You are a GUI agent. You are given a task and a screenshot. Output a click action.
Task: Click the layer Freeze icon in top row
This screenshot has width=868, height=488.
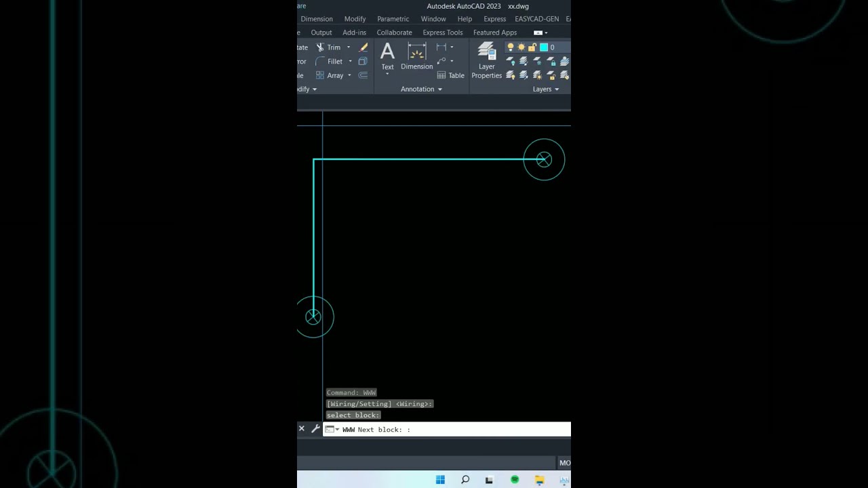[x=537, y=61]
